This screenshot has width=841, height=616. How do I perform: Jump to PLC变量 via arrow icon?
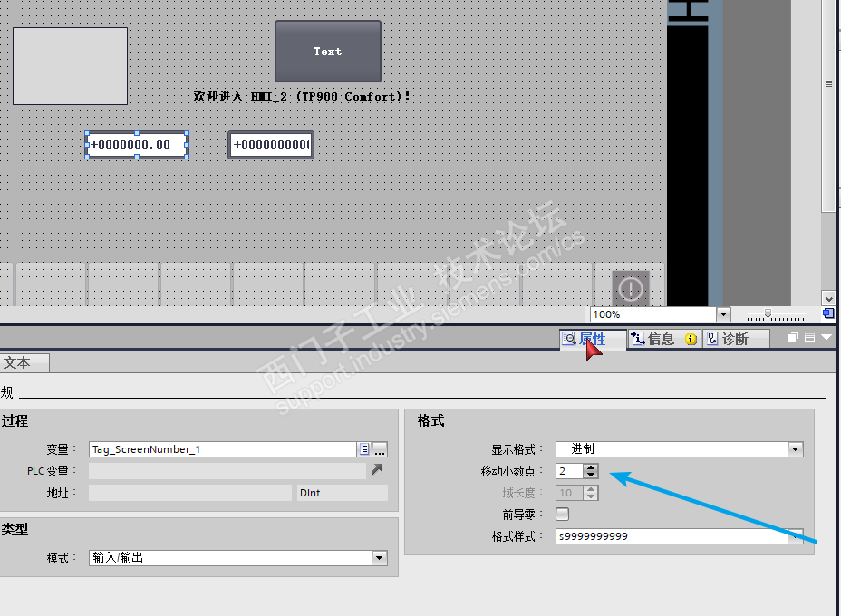coord(376,470)
